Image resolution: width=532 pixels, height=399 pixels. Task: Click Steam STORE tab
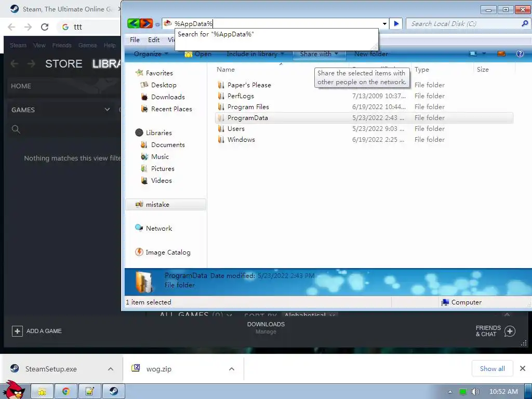click(x=63, y=64)
